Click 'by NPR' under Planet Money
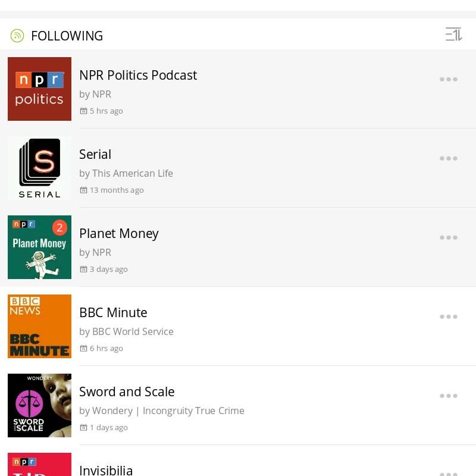476x476 pixels. tap(95, 252)
